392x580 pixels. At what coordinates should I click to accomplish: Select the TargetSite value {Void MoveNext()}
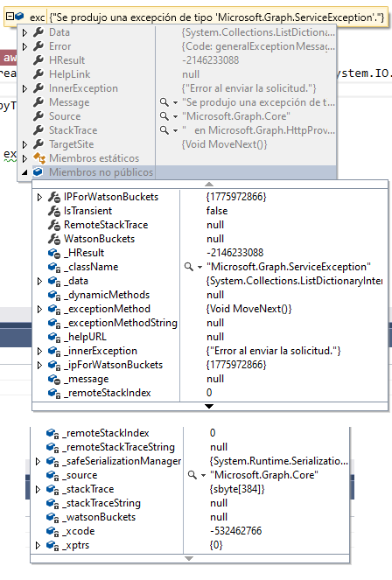[x=225, y=144]
